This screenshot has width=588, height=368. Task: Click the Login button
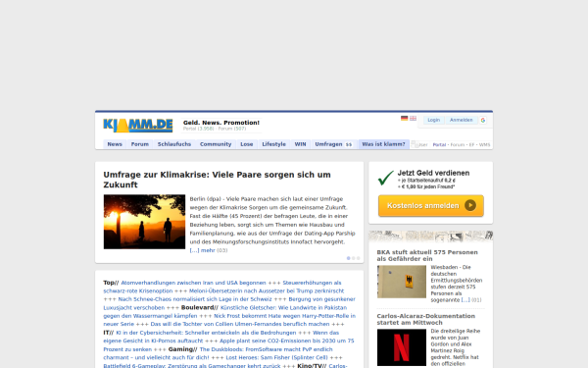click(433, 120)
